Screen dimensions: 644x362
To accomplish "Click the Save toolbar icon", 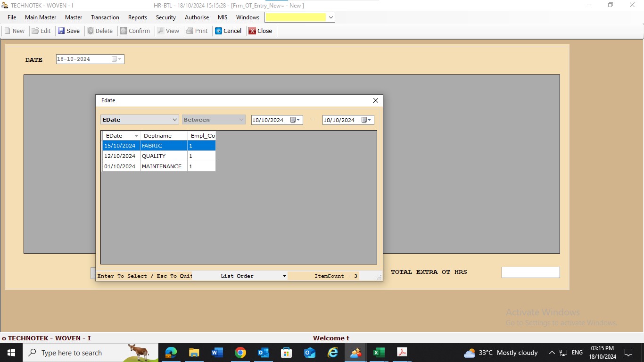I will [x=61, y=31].
